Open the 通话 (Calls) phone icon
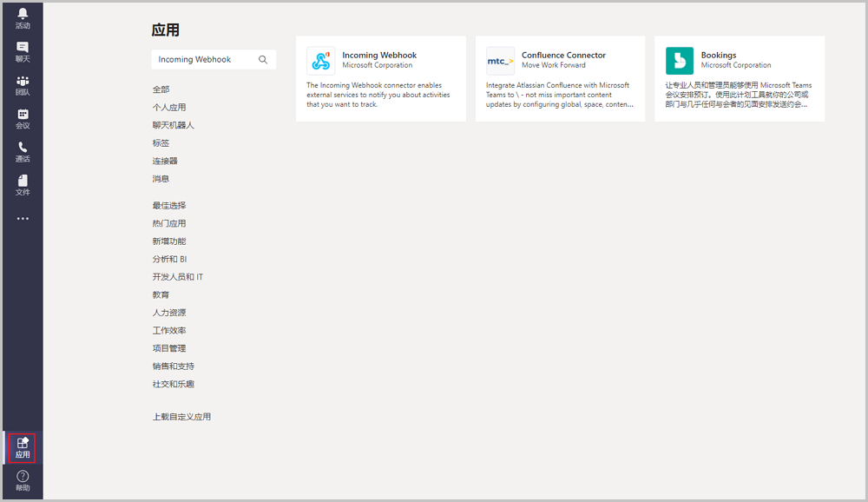This screenshot has height=502, width=868. click(23, 152)
